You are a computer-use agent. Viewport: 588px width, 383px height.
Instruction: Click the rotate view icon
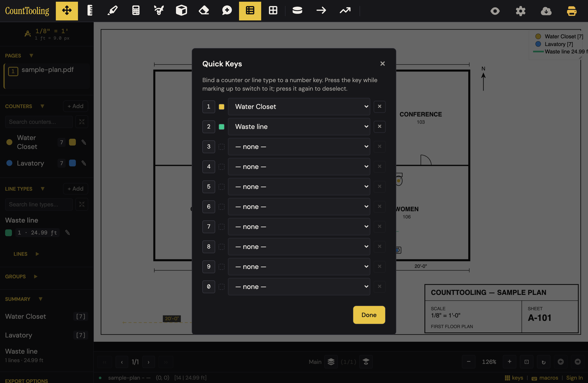(543, 362)
